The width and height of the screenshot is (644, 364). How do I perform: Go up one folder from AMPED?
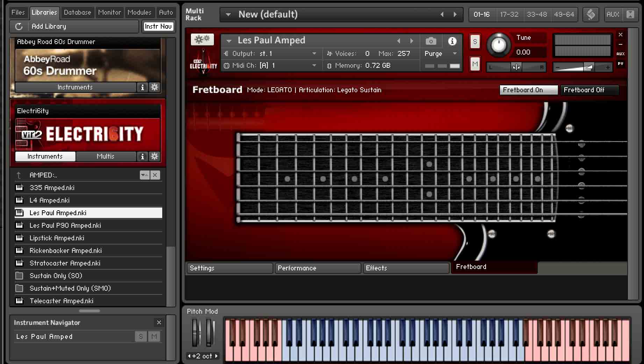tap(19, 175)
